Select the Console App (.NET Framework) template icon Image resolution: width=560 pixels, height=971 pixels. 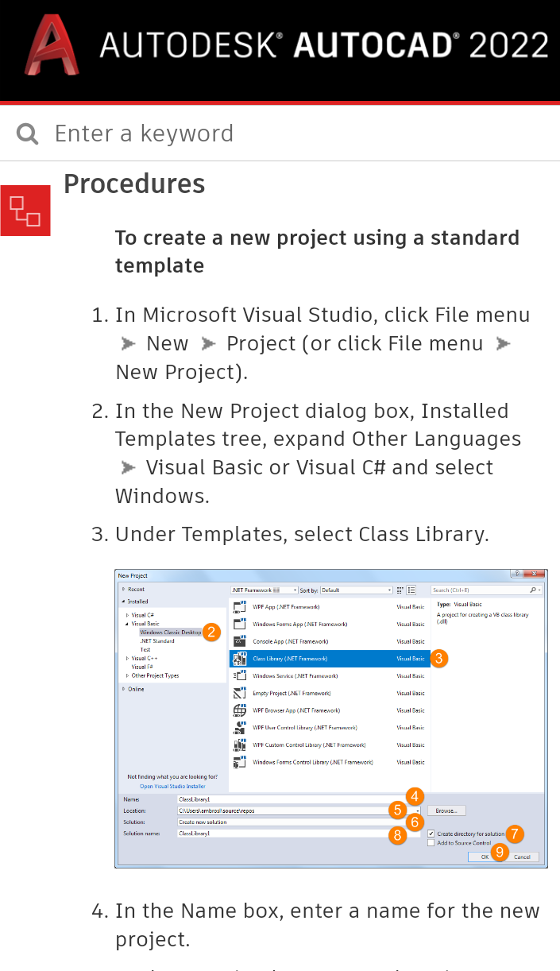[238, 642]
